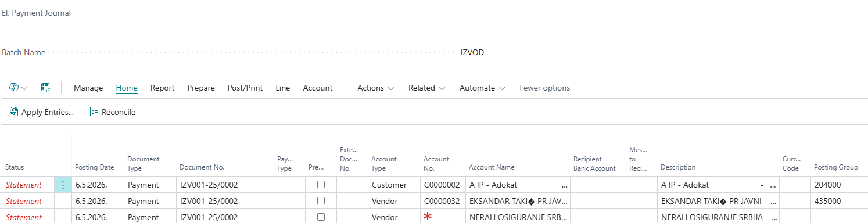
Task: Select the NERALI OSIGURANJE SRB Account Name cell
Action: (x=517, y=217)
